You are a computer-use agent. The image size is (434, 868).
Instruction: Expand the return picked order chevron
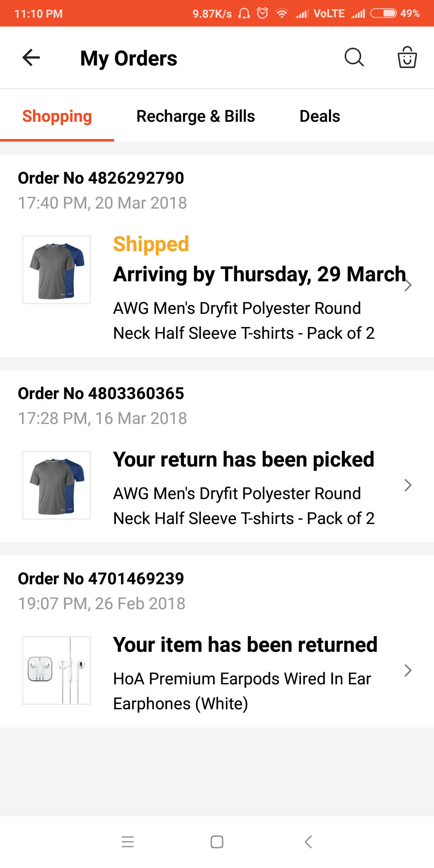(408, 485)
